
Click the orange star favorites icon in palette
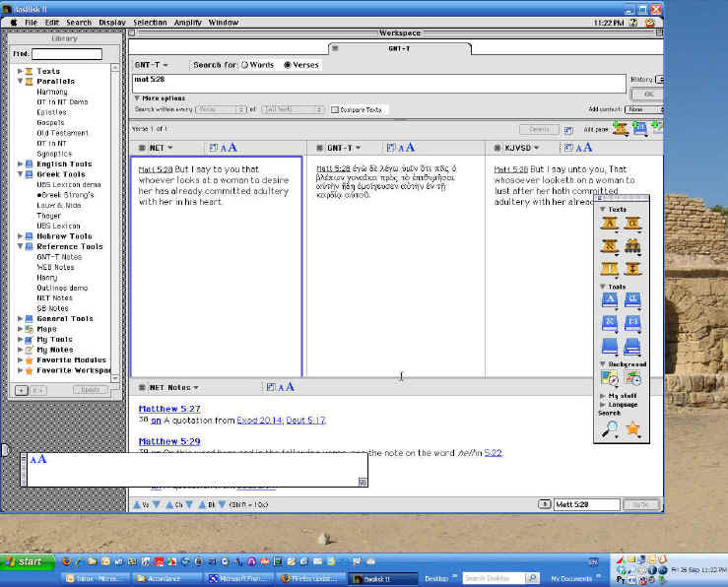click(x=632, y=428)
